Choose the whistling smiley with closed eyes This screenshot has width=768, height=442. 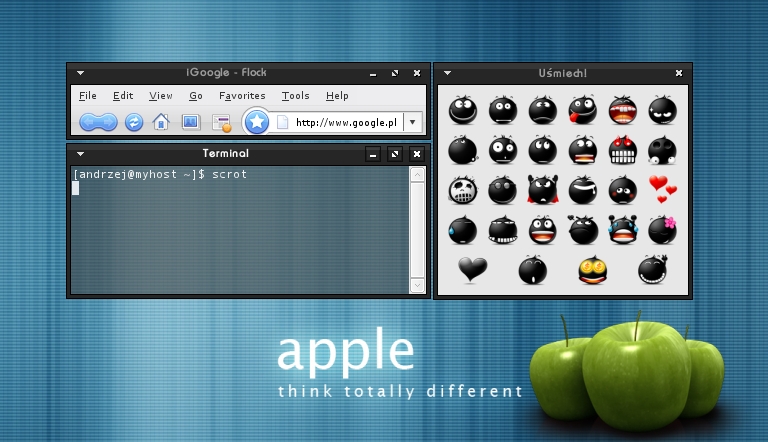(532, 270)
